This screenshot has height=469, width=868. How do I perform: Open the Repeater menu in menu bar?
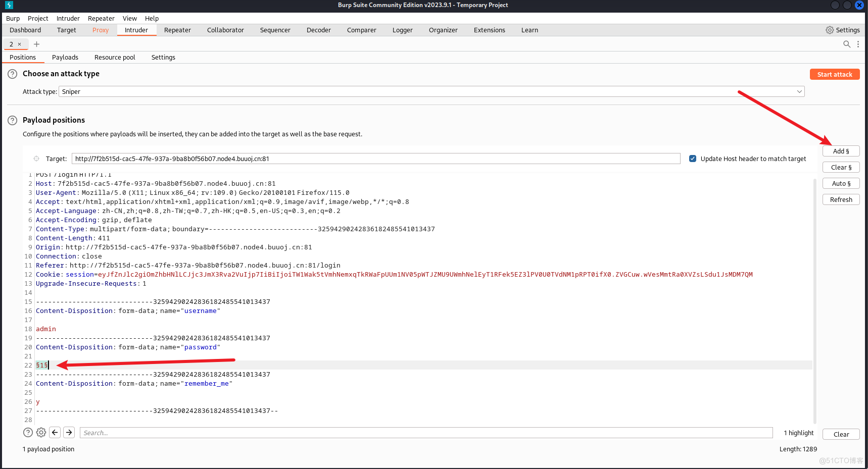(x=101, y=18)
